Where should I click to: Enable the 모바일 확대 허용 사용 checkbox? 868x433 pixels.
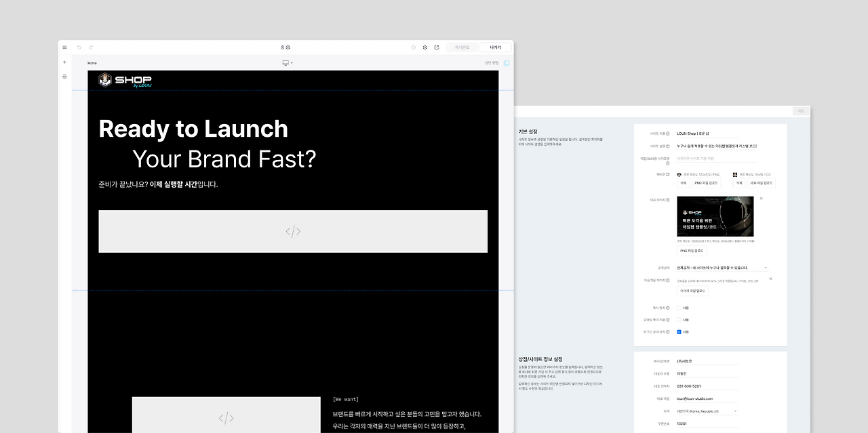click(x=679, y=320)
